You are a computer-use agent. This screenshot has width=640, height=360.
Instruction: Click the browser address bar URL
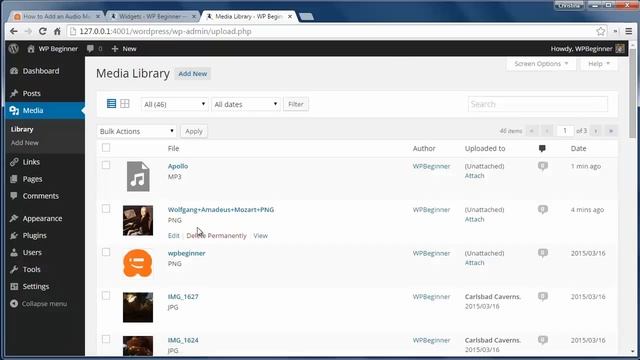click(165, 31)
